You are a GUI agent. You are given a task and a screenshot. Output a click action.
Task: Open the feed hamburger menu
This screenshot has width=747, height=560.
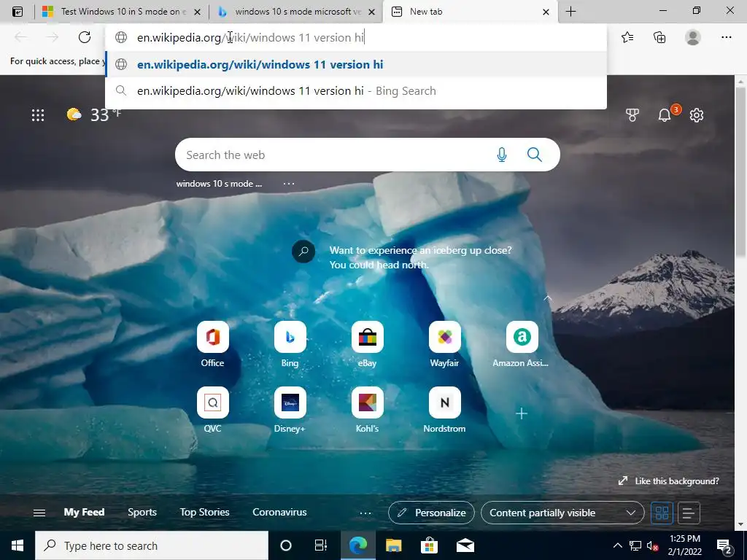coord(39,513)
